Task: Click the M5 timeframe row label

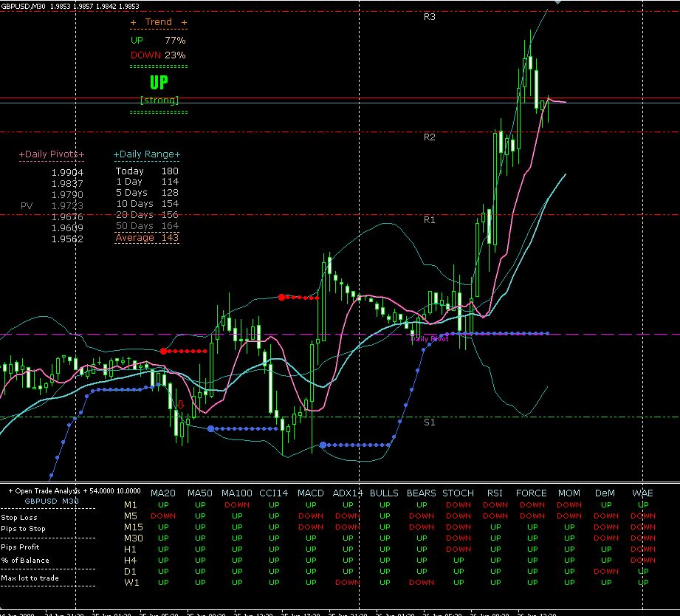Action: tap(131, 516)
